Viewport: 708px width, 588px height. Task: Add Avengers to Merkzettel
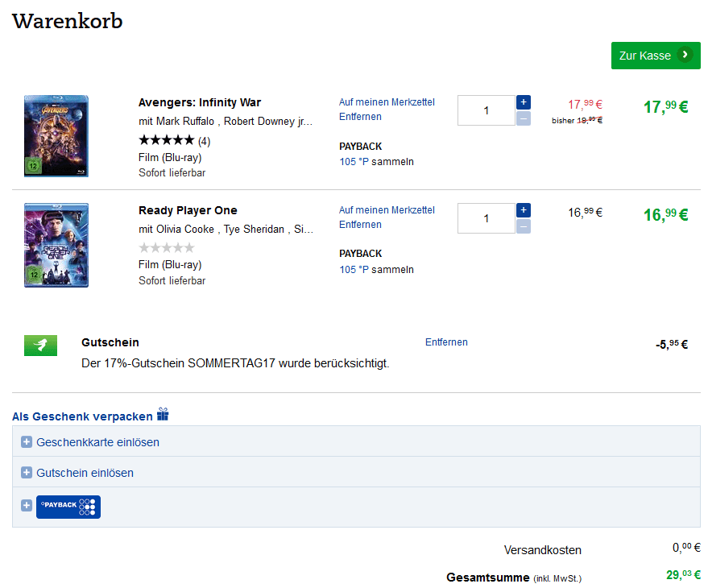(387, 102)
